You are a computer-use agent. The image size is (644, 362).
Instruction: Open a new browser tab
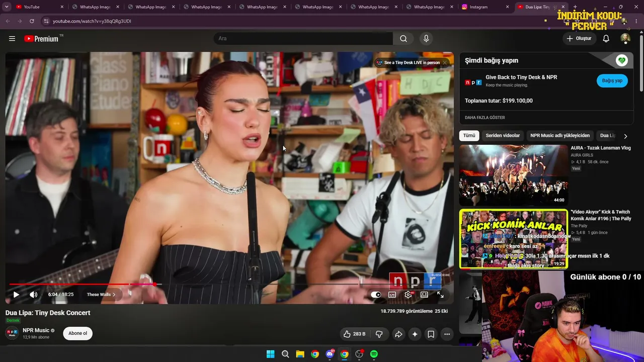(x=575, y=7)
